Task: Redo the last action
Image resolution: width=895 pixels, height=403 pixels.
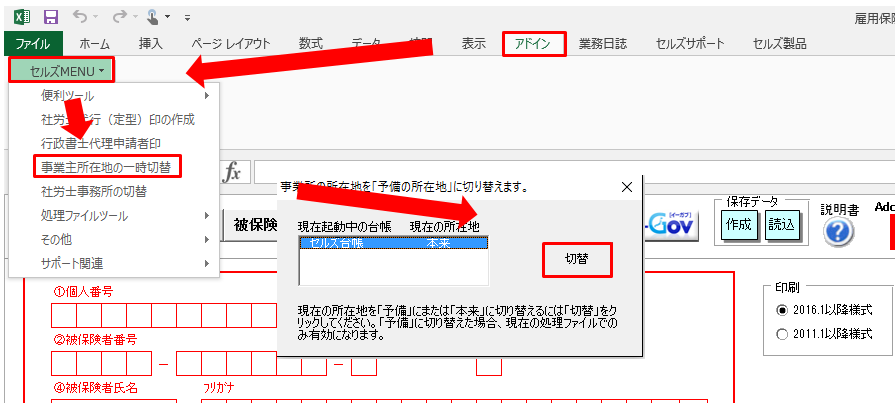Action: pyautogui.click(x=119, y=17)
